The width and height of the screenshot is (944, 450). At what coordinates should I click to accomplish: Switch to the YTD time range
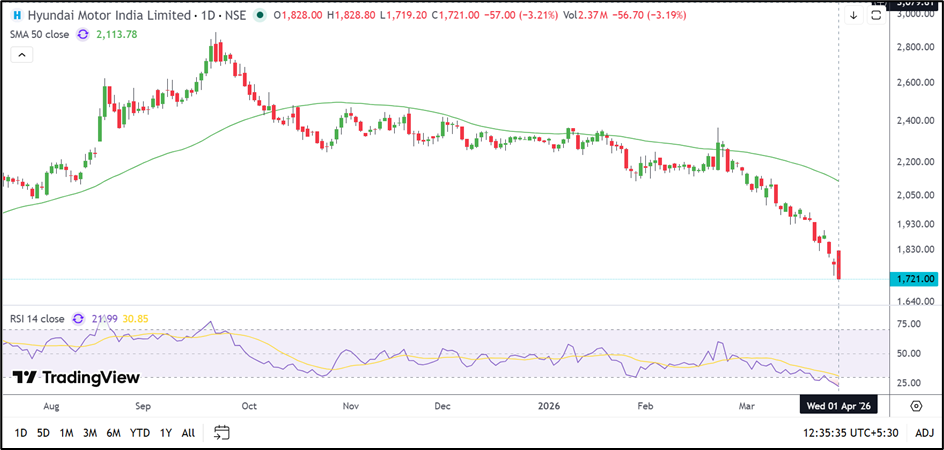pos(139,433)
